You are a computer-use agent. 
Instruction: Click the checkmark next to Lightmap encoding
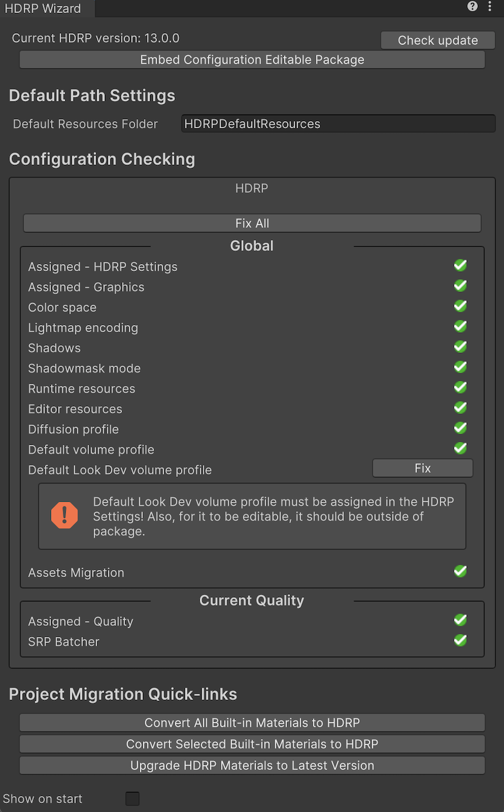[460, 326]
